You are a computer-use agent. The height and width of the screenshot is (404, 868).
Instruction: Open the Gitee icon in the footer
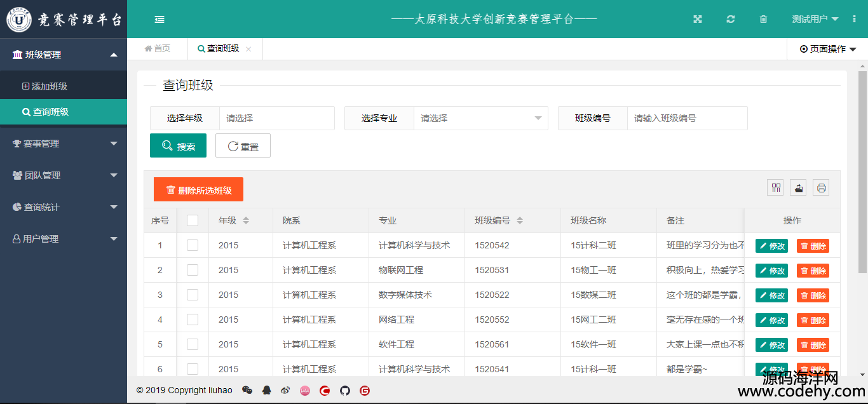coord(365,391)
